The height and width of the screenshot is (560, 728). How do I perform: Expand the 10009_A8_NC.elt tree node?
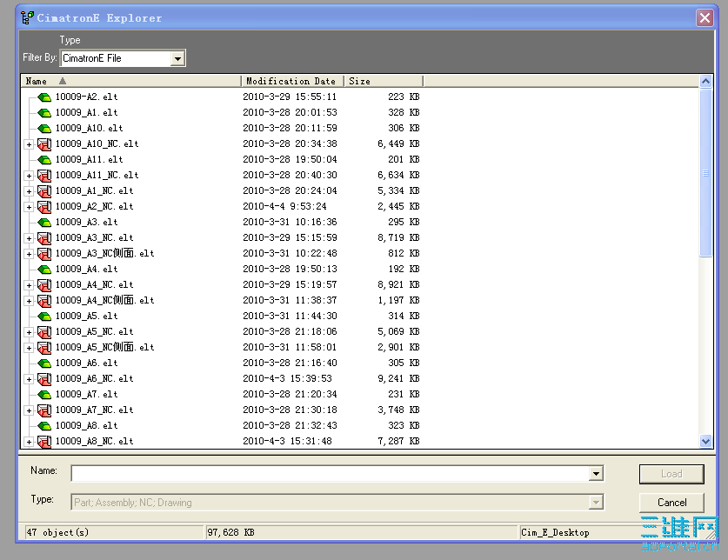click(30, 442)
